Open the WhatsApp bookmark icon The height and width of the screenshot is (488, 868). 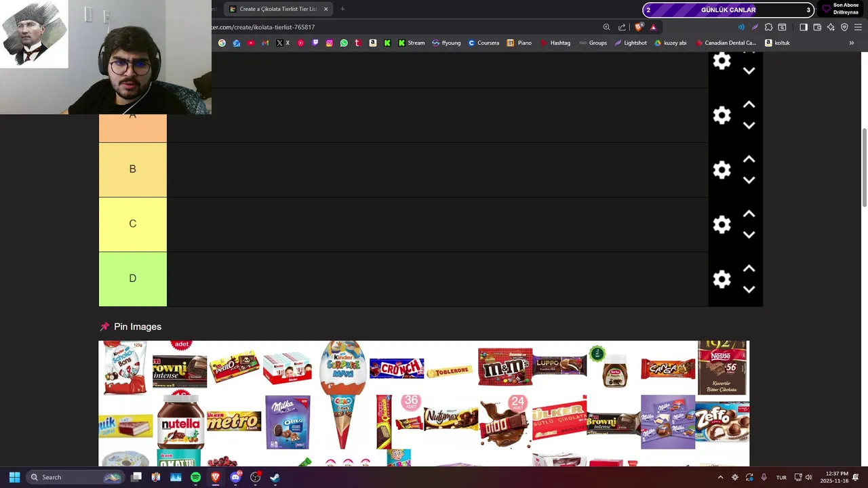[x=344, y=43]
